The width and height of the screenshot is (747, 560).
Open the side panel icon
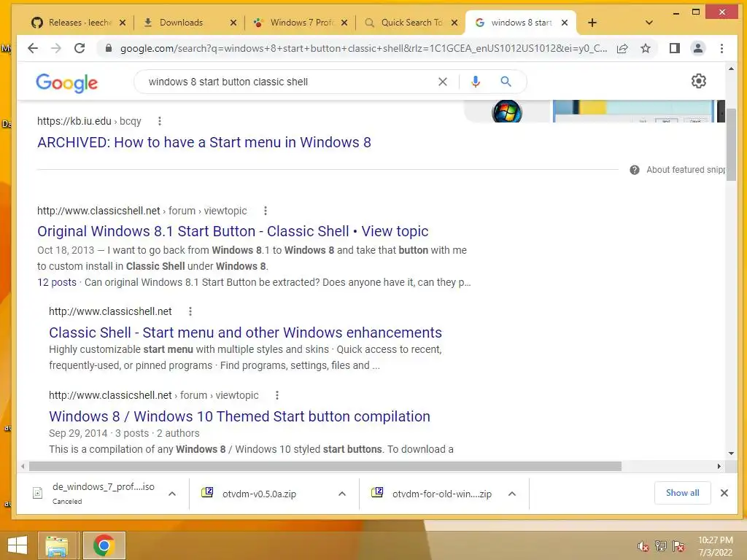(674, 48)
